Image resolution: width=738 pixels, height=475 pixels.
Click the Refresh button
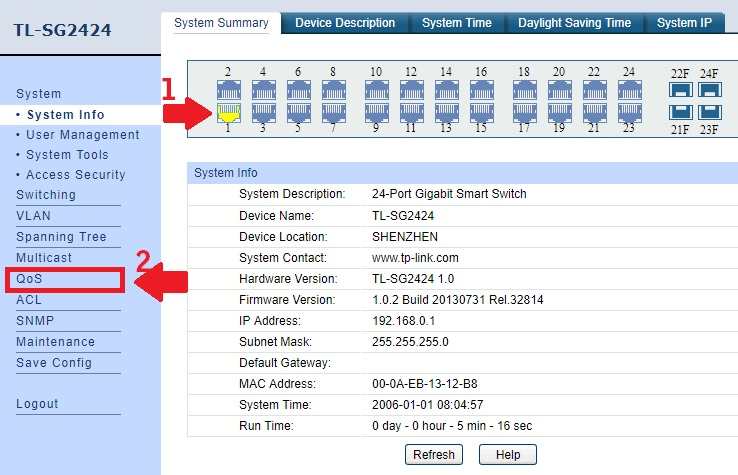[433, 455]
